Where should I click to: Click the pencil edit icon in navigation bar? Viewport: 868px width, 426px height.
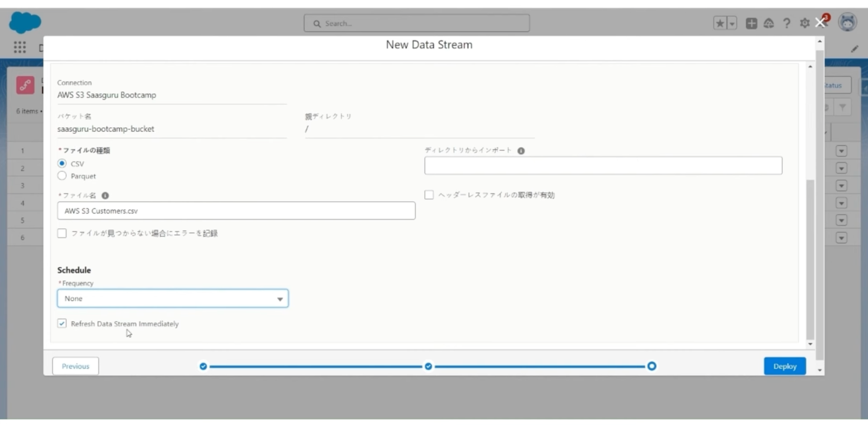click(854, 49)
